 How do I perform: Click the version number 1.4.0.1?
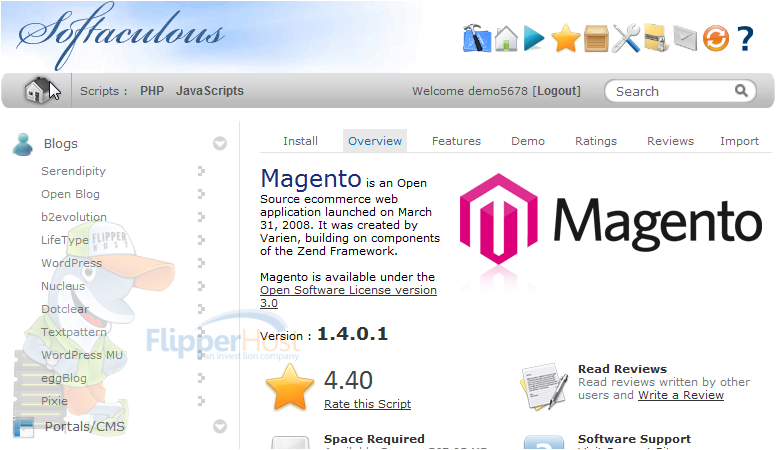[352, 334]
